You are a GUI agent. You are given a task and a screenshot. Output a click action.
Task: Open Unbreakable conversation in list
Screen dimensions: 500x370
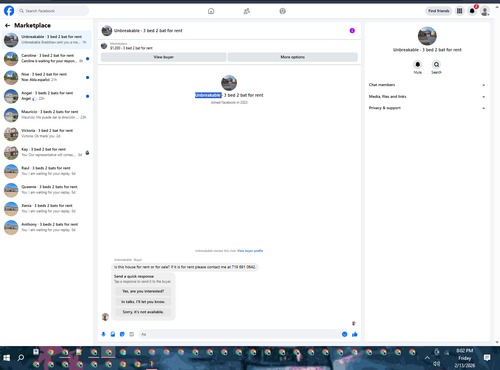click(x=47, y=40)
